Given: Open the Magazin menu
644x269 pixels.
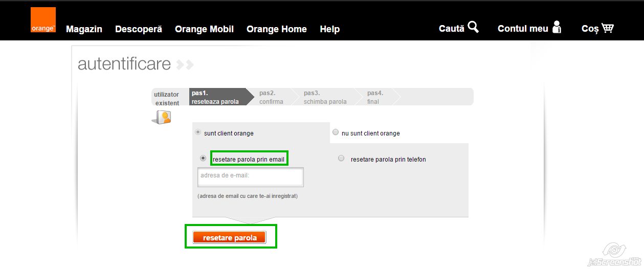Looking at the screenshot, I should click(84, 29).
